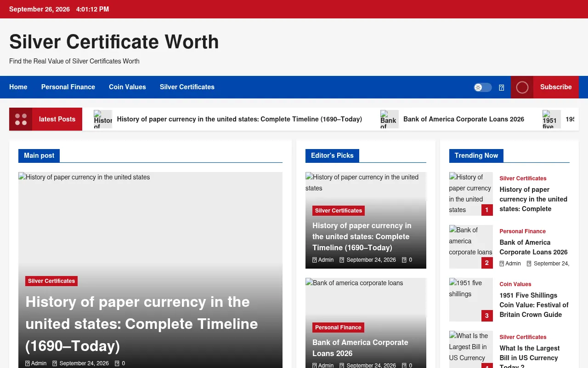Viewport: 588px width, 368px height.
Task: Open trending article 1951 Five Shillings Coin Value
Action: [x=534, y=305]
